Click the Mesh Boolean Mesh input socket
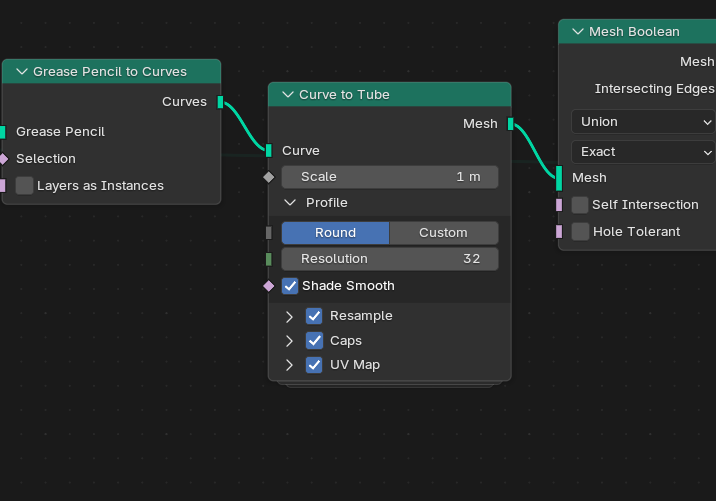 559,178
